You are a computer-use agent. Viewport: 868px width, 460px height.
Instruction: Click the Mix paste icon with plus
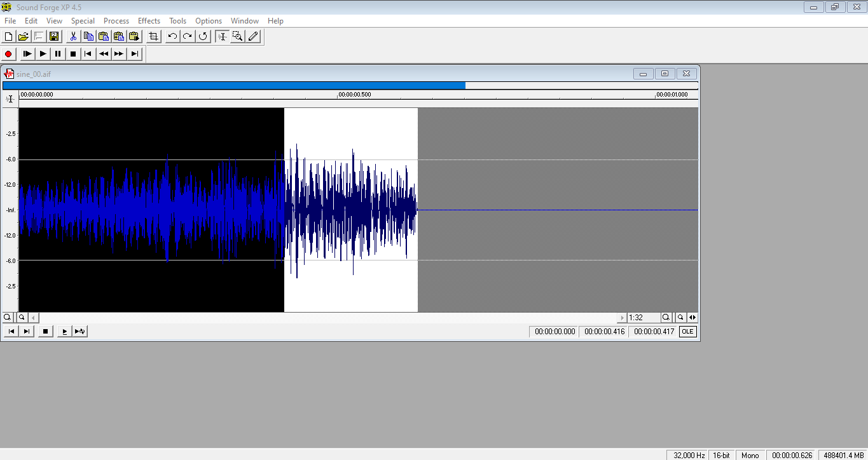click(118, 36)
